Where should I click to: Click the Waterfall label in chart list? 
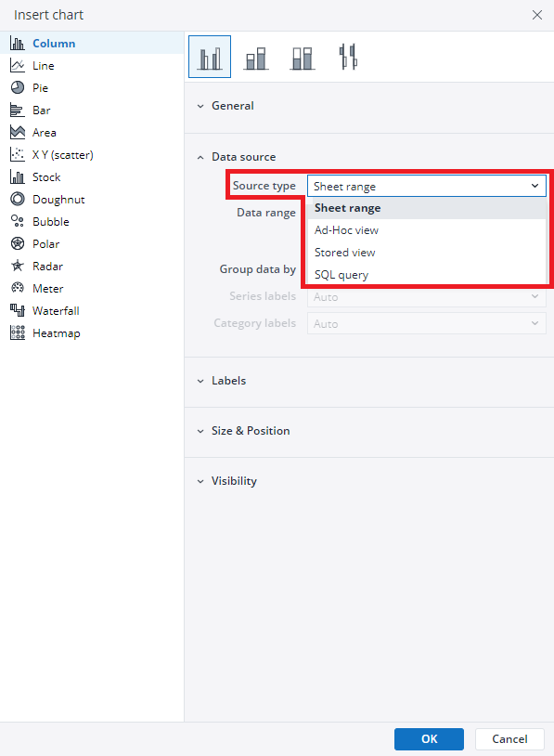pyautogui.click(x=56, y=310)
